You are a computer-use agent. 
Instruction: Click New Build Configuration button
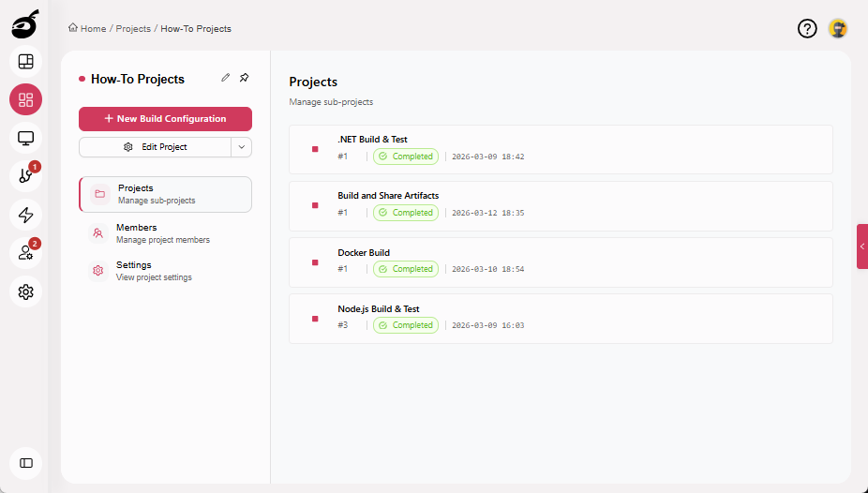pos(166,119)
